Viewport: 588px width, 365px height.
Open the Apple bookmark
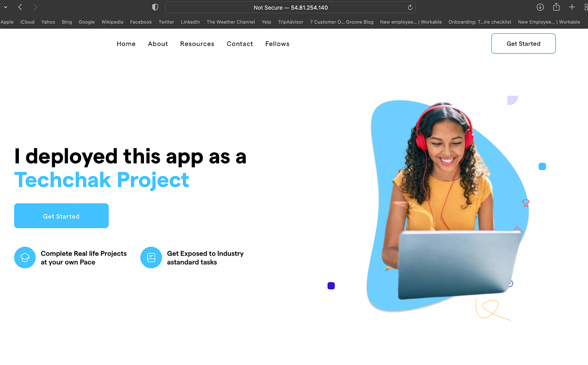coord(7,22)
